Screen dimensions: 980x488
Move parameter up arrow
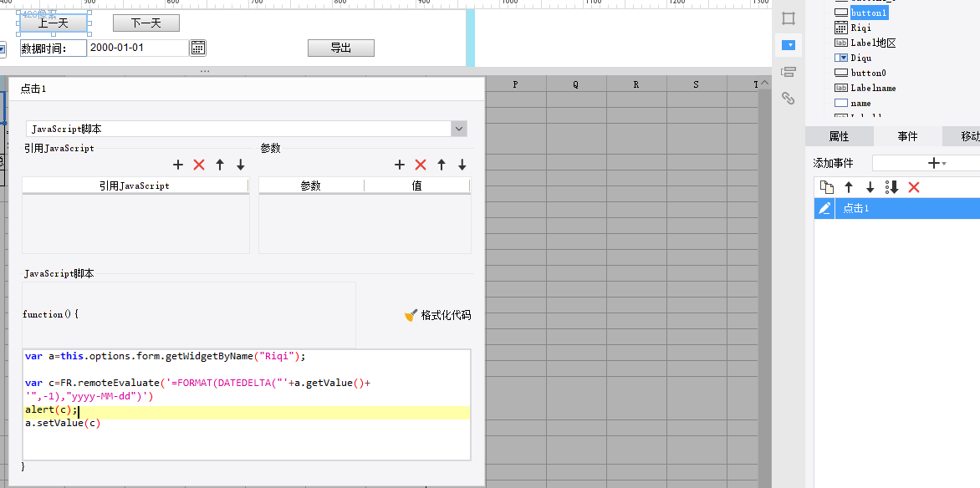442,165
